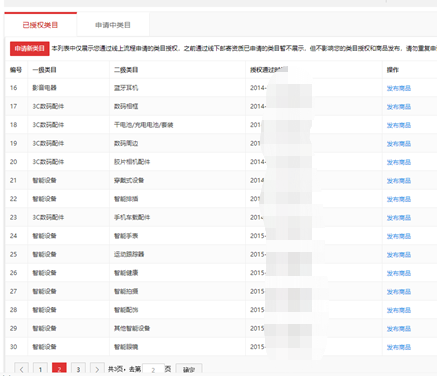Follow the 发布商品 link in row 23
This screenshot has height=376, width=437.
tap(399, 218)
